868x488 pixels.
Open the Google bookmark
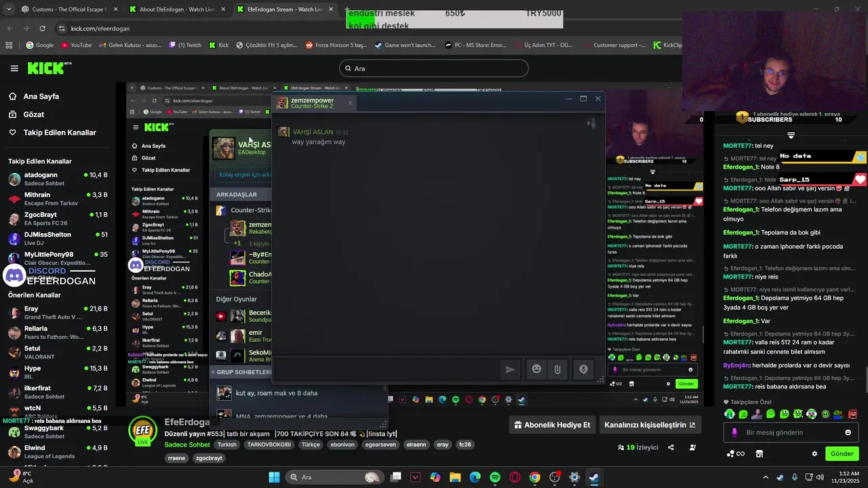40,45
